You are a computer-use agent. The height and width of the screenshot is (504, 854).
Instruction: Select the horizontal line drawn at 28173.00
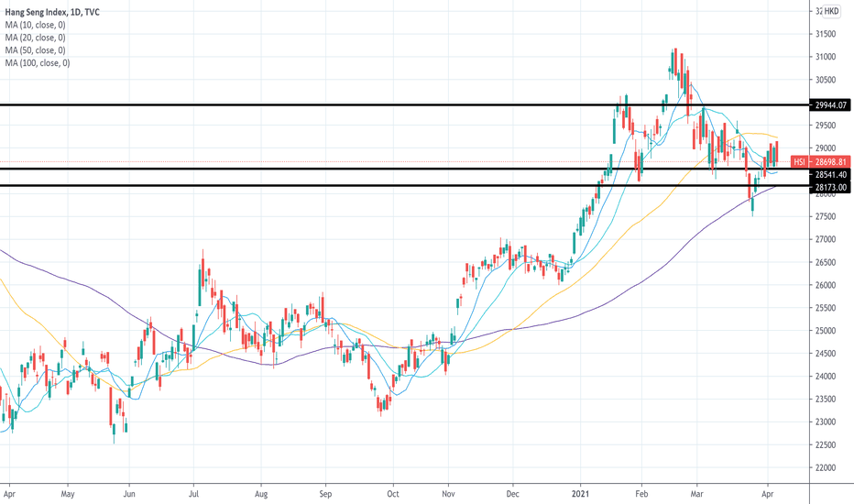point(404,186)
